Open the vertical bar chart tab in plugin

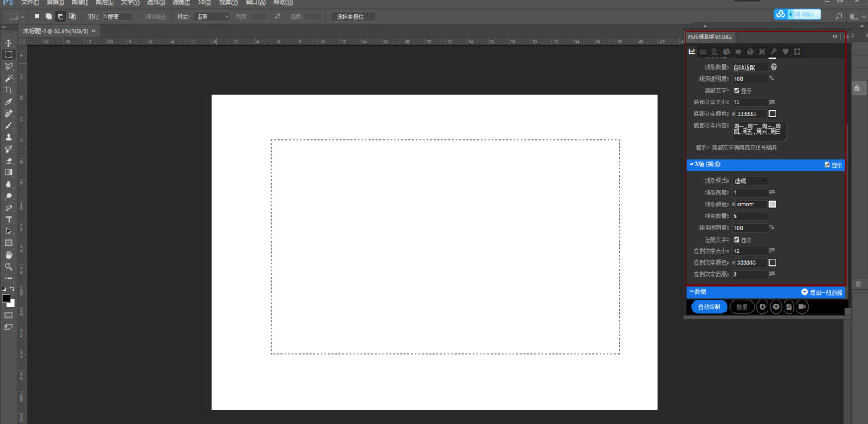point(703,52)
